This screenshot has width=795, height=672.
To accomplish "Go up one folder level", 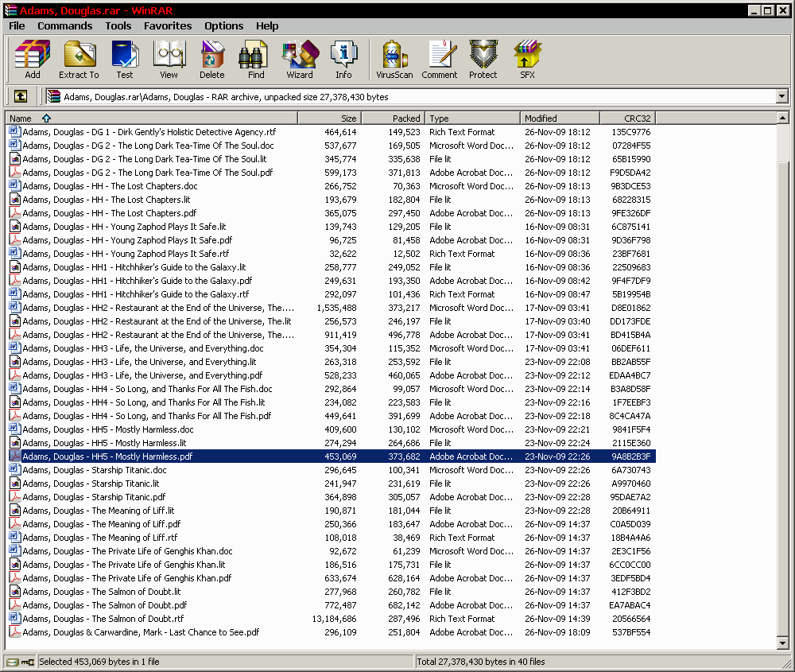I will pos(21,96).
